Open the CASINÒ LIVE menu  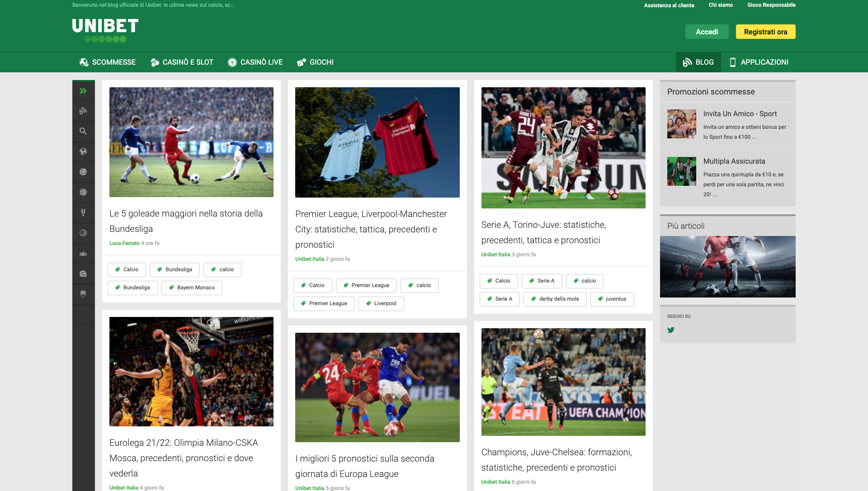pos(255,62)
